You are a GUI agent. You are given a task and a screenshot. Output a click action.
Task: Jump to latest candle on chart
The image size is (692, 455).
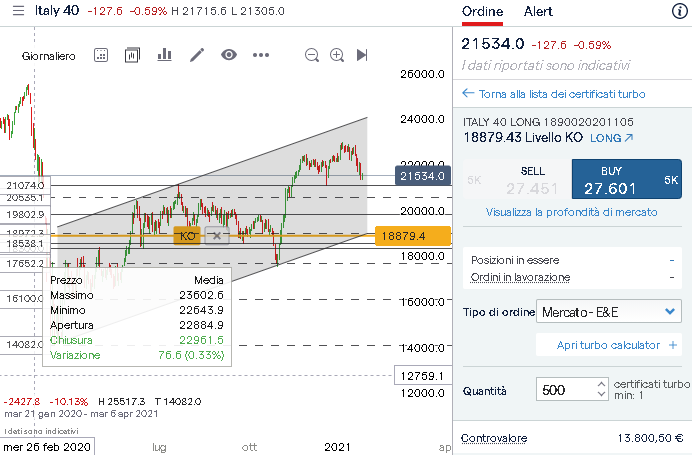(362, 55)
